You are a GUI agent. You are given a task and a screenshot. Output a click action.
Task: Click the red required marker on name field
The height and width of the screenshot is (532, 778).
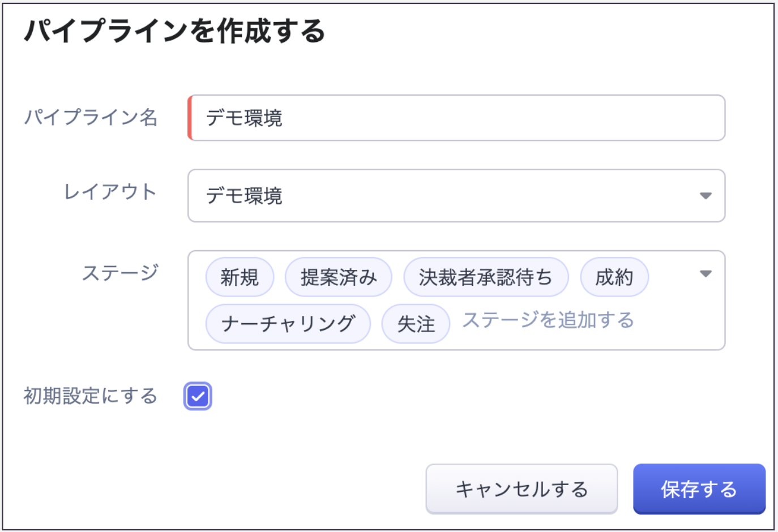click(190, 118)
